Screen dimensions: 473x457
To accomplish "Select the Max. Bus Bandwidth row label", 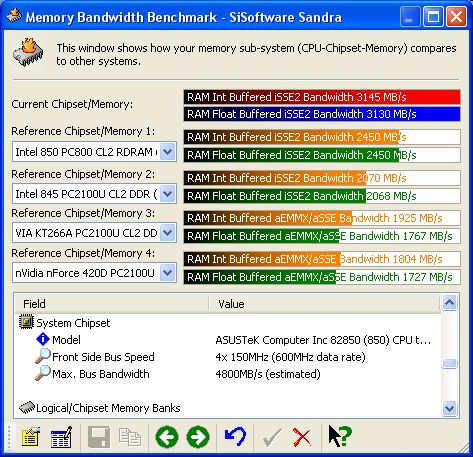I will [101, 374].
